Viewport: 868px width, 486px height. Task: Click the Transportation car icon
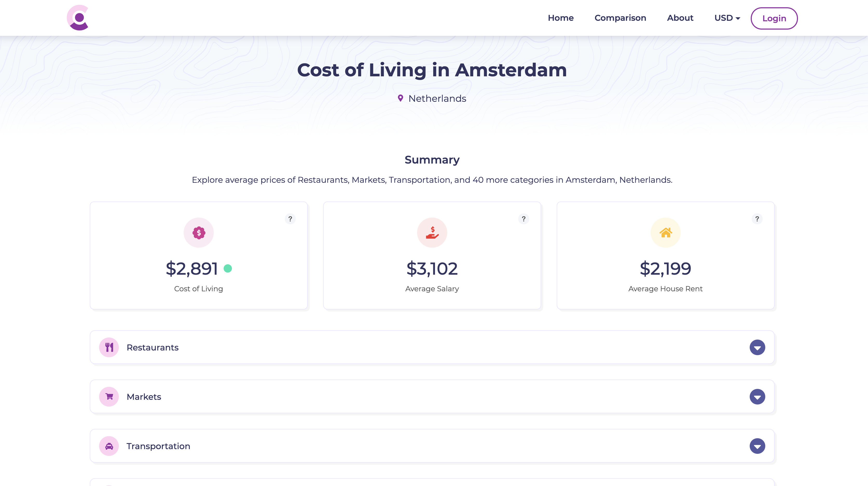click(x=109, y=446)
